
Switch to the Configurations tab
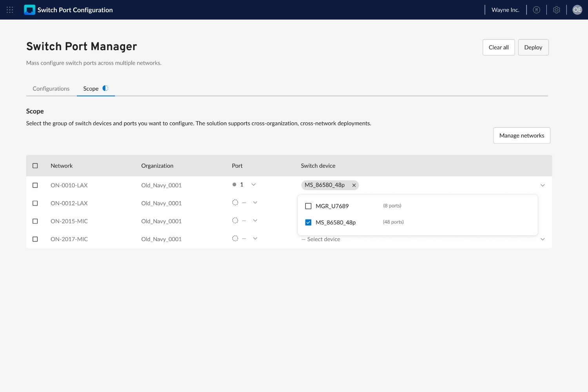tap(51, 89)
